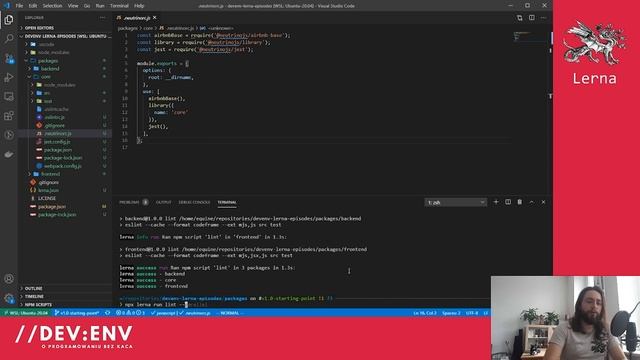Split the terminal pane
Screen dimensions: 640x360
tap(508, 202)
